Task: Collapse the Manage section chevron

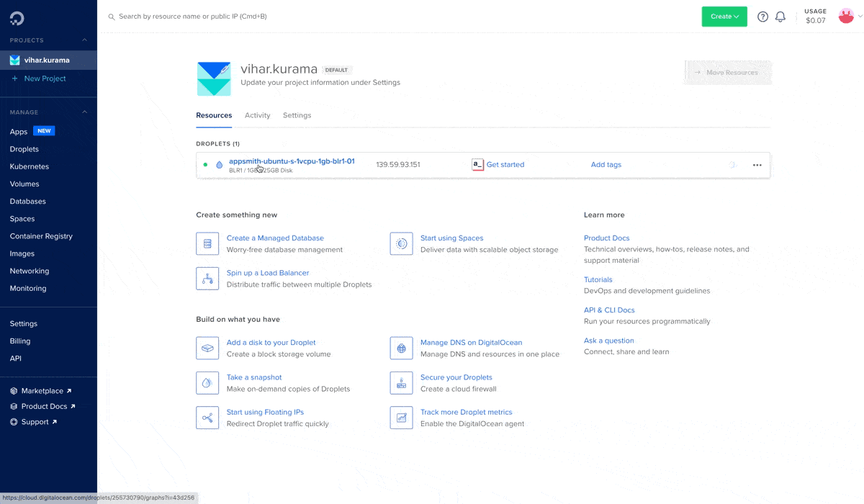Action: 84,112
